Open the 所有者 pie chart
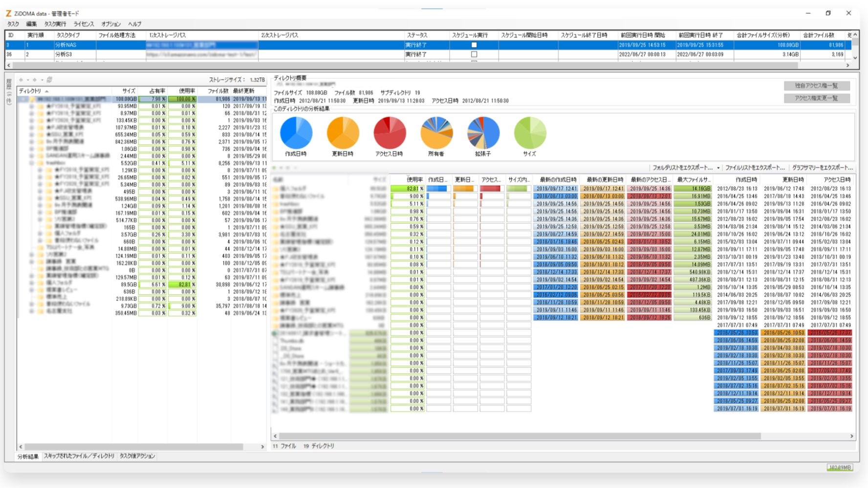The width and height of the screenshot is (868, 488). tap(436, 133)
